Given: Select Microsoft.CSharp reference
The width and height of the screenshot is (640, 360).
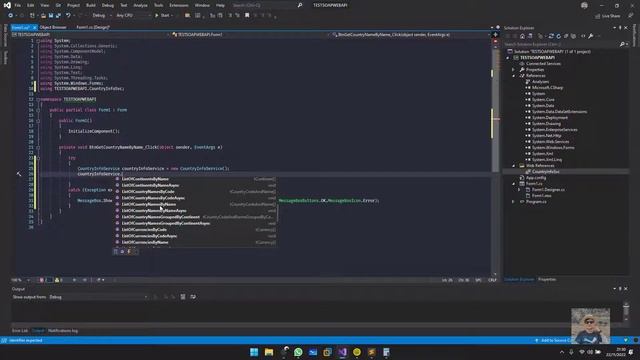Looking at the screenshot, I should [547, 88].
